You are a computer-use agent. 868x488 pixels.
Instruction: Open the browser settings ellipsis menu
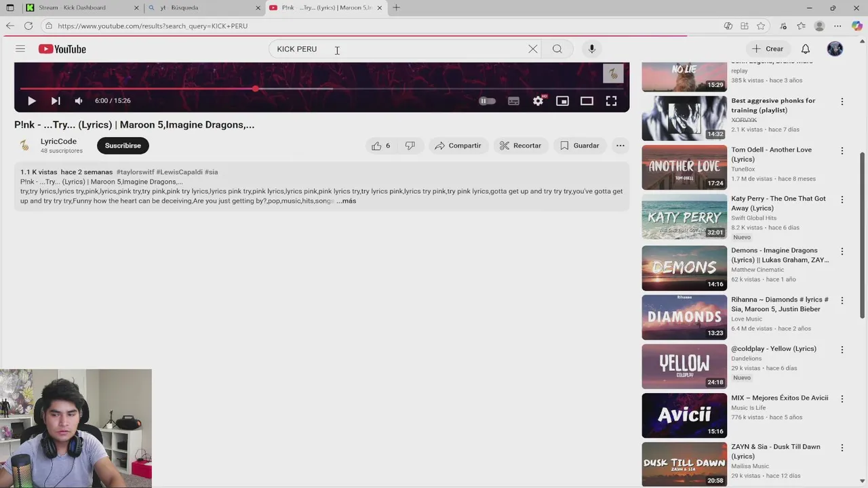[837, 26]
